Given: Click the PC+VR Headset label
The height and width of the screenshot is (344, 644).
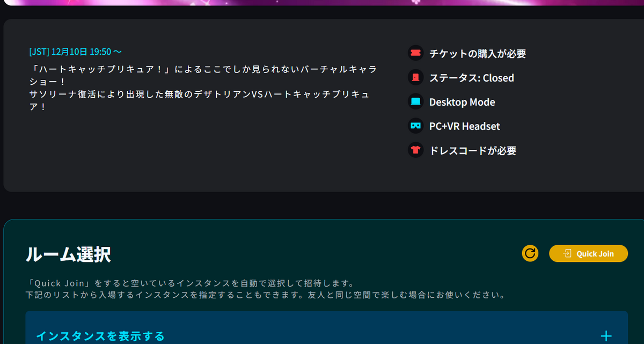Looking at the screenshot, I should coord(465,126).
